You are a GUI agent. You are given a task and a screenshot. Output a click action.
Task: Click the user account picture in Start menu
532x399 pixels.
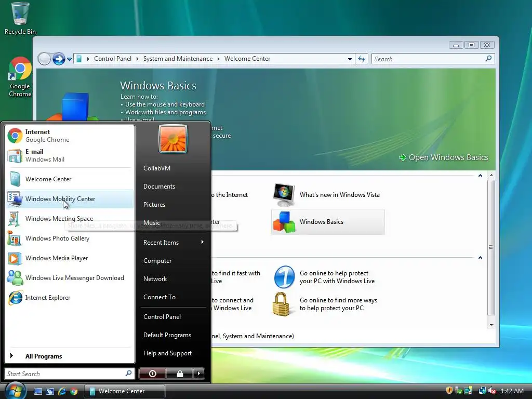[x=172, y=139]
